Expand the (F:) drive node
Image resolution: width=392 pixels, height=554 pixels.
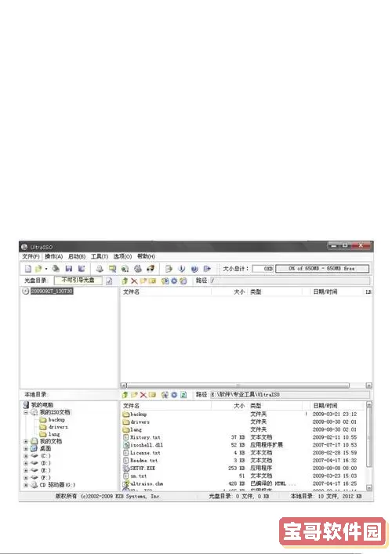pos(25,478)
